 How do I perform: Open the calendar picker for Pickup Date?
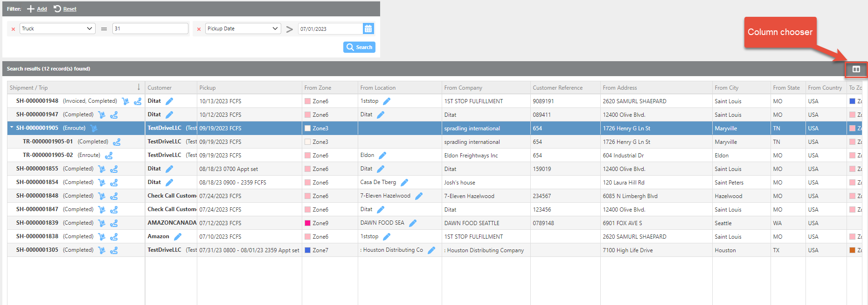coord(368,29)
